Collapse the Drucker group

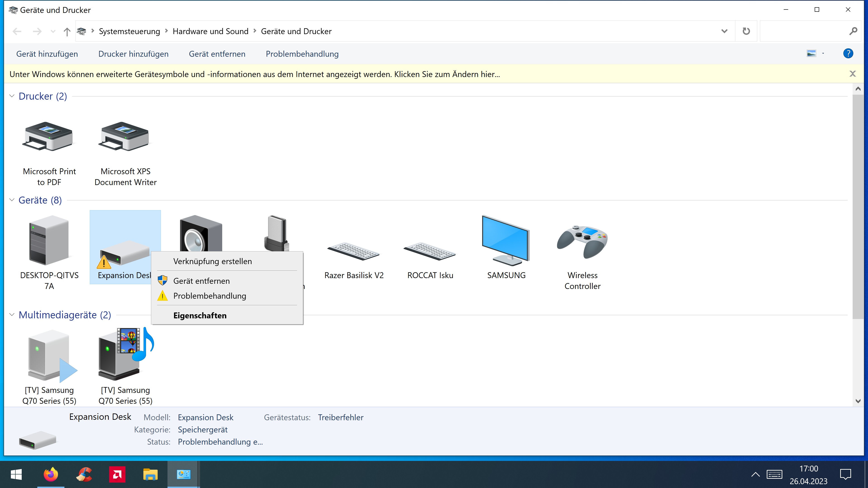click(12, 96)
